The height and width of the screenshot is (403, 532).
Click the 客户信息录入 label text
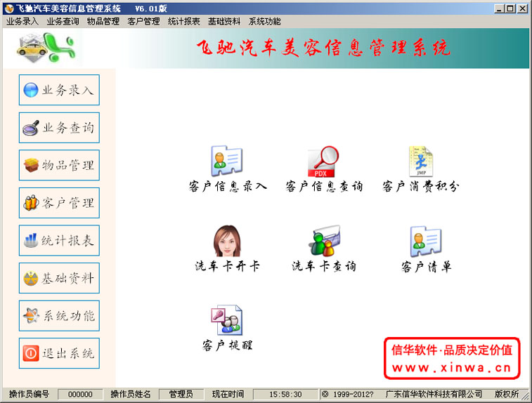pos(228,187)
